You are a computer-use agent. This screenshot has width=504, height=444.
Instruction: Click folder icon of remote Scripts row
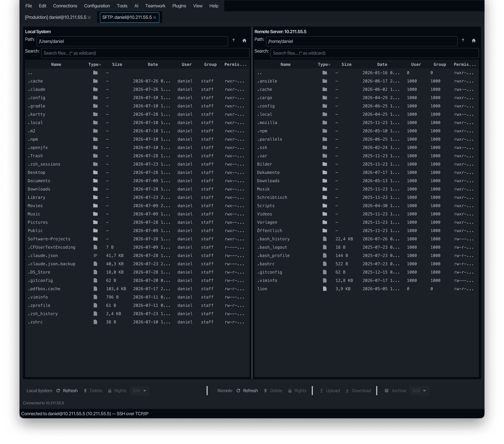325,206
